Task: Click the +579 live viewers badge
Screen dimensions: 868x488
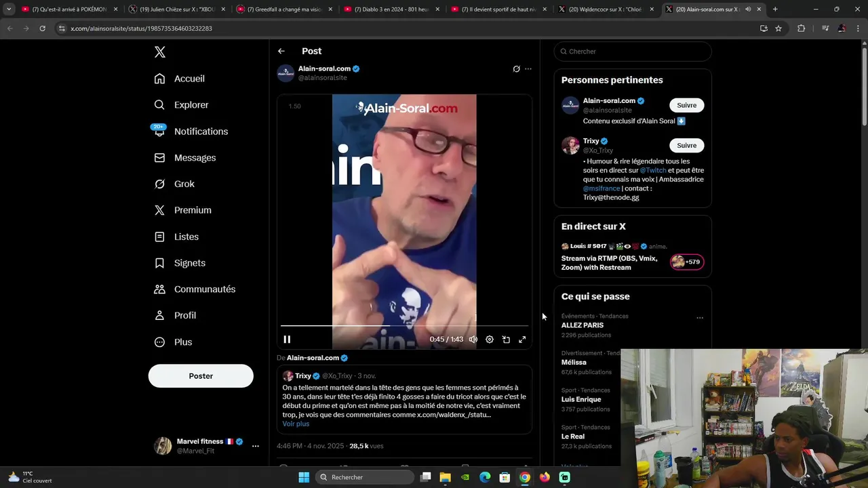Action: click(687, 262)
